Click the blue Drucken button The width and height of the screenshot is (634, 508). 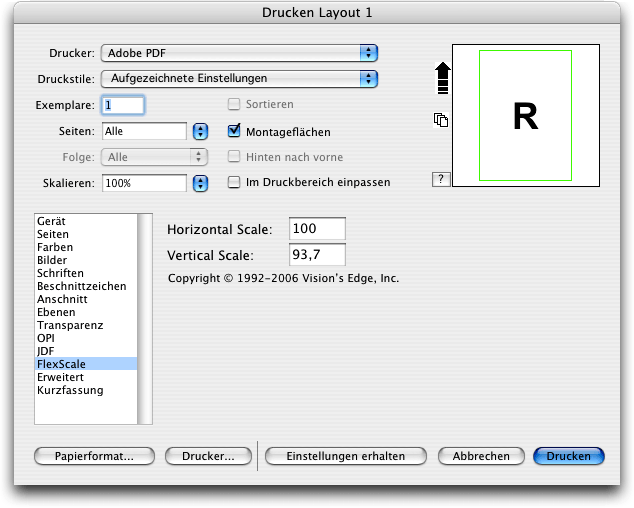click(569, 456)
